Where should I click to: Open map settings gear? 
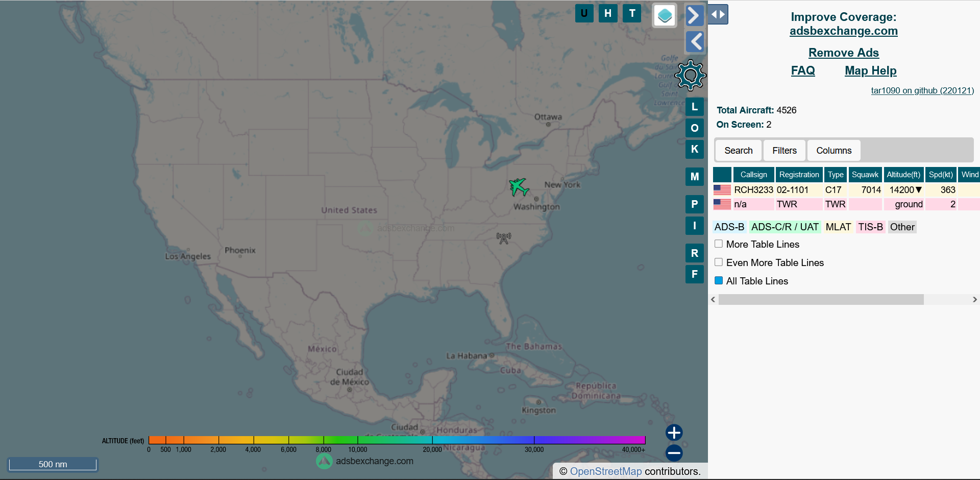691,76
